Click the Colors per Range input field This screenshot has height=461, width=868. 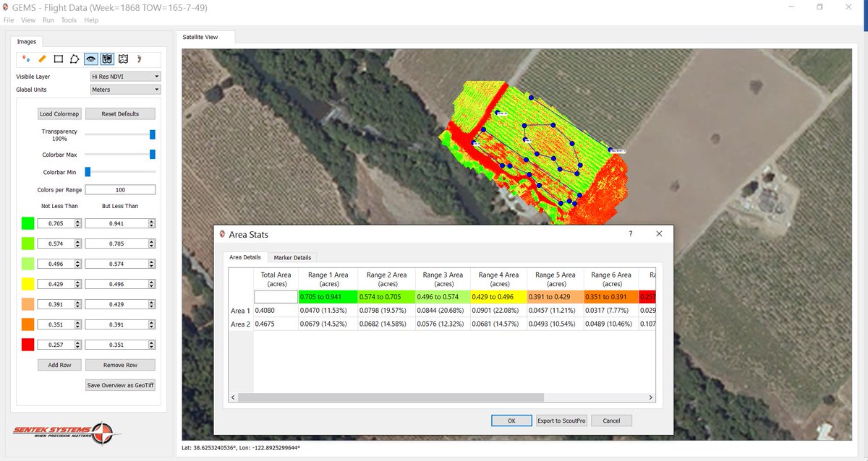(120, 189)
